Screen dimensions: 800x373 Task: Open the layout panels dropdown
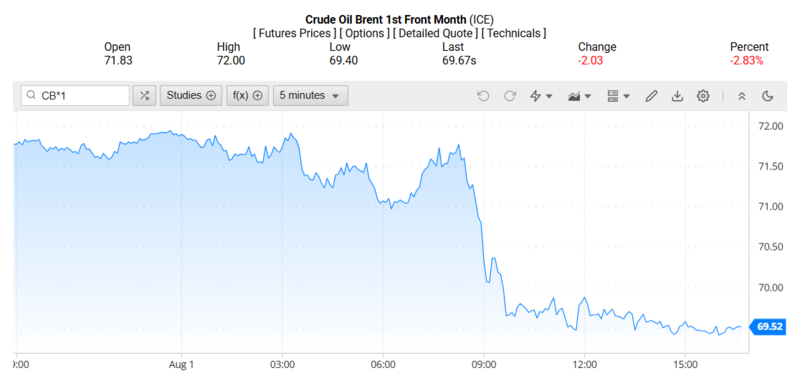coord(618,96)
